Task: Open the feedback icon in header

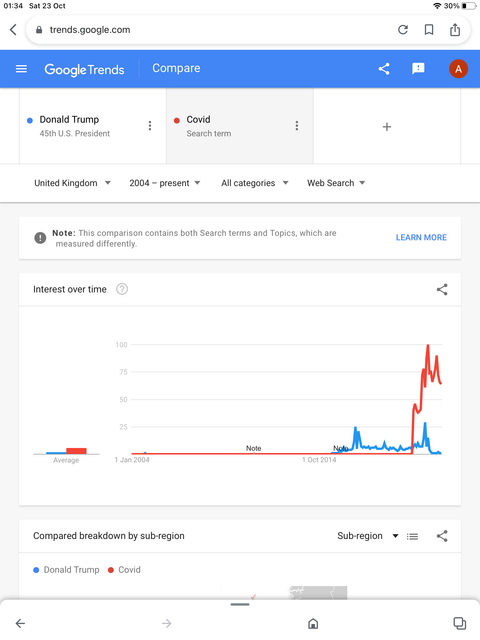Action: (418, 69)
